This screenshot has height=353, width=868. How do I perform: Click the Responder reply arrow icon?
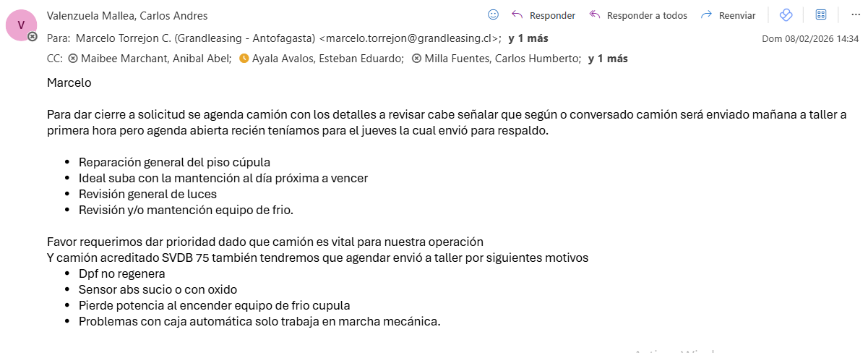pos(517,14)
